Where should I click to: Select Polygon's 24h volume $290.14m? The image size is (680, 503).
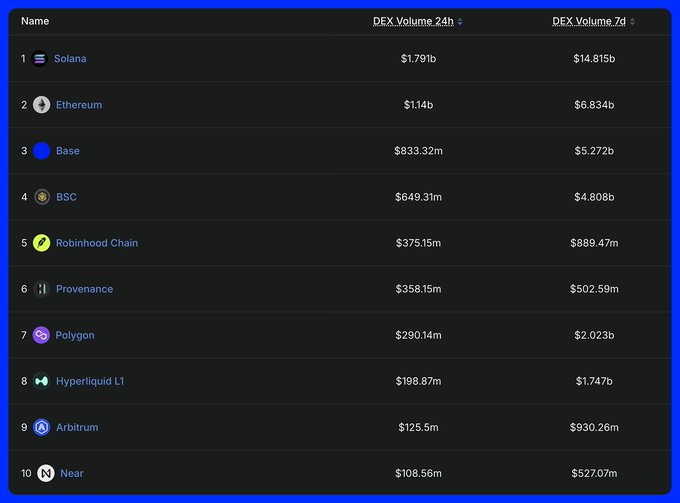418,335
